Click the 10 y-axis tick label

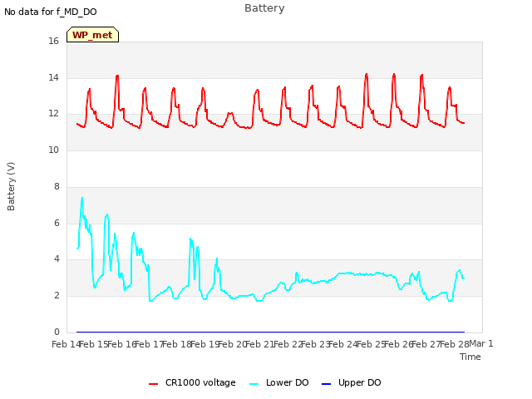coord(53,150)
